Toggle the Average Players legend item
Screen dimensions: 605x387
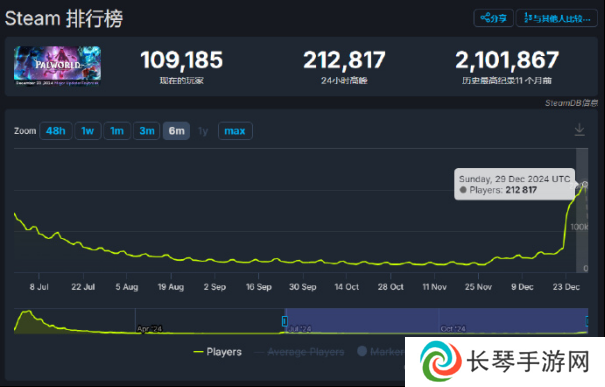[x=300, y=352]
